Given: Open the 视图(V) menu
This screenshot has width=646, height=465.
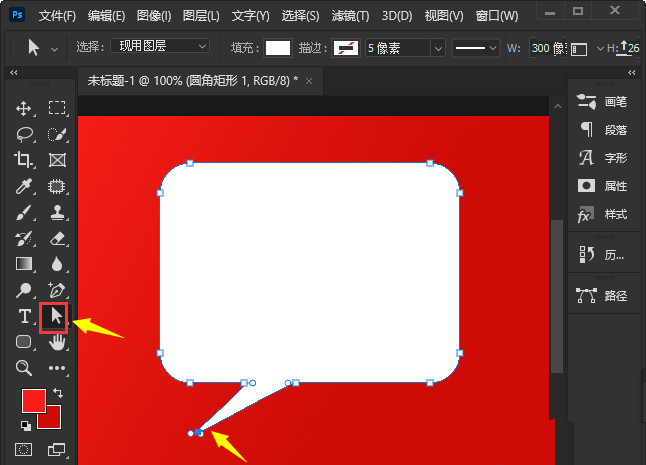Looking at the screenshot, I should [x=444, y=16].
